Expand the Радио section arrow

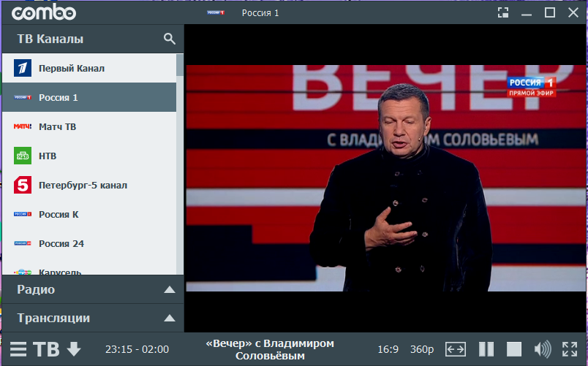pyautogui.click(x=170, y=289)
